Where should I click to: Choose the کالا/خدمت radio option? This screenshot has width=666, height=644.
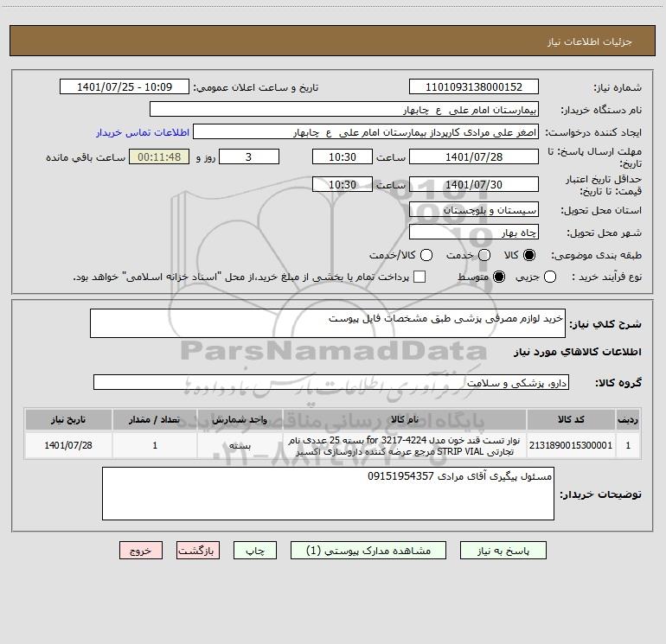426,255
